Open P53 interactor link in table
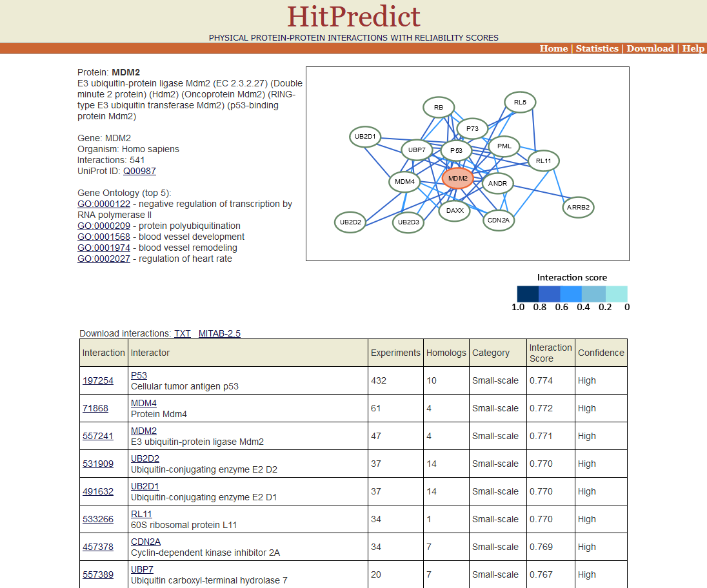This screenshot has width=707, height=588. (x=139, y=375)
